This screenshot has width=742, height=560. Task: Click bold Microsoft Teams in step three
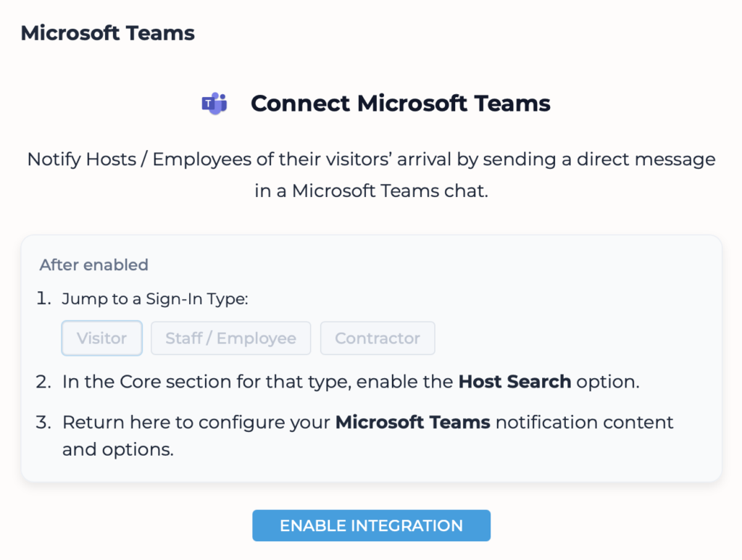point(412,422)
